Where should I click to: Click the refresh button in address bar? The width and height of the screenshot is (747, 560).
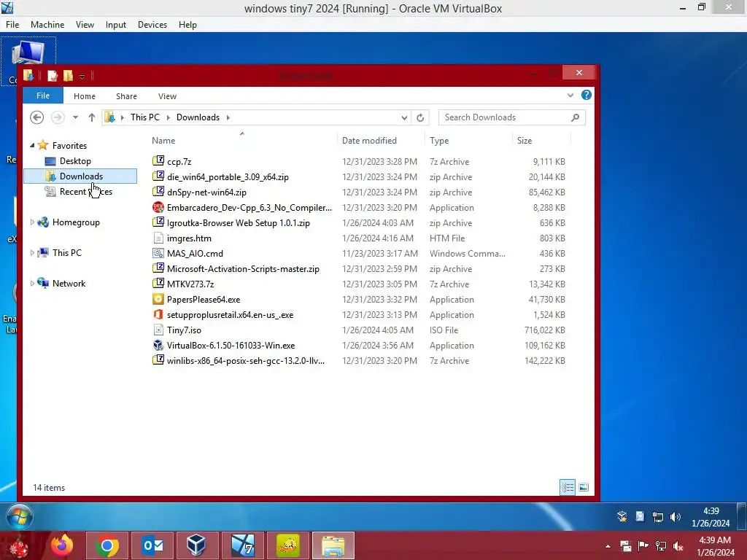[x=420, y=117]
